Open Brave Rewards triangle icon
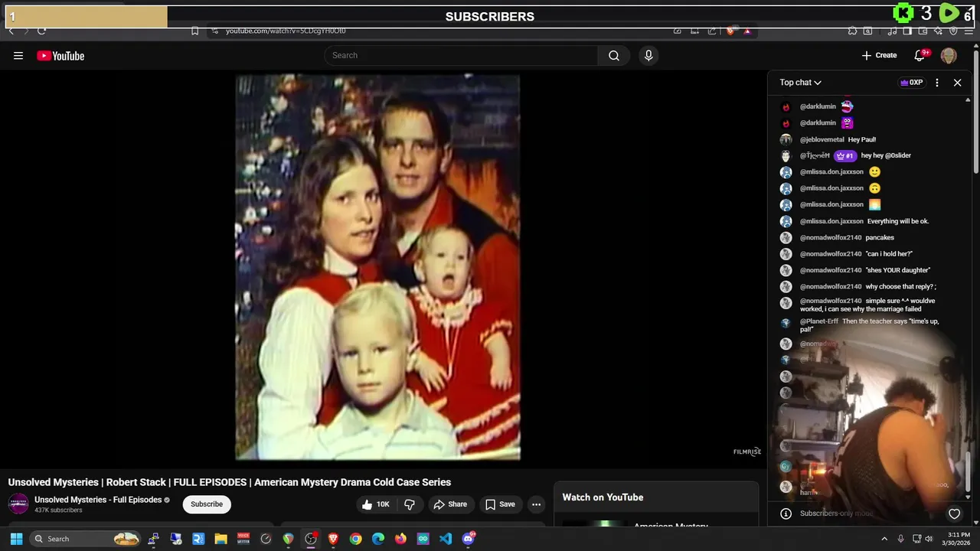 pos(747,31)
